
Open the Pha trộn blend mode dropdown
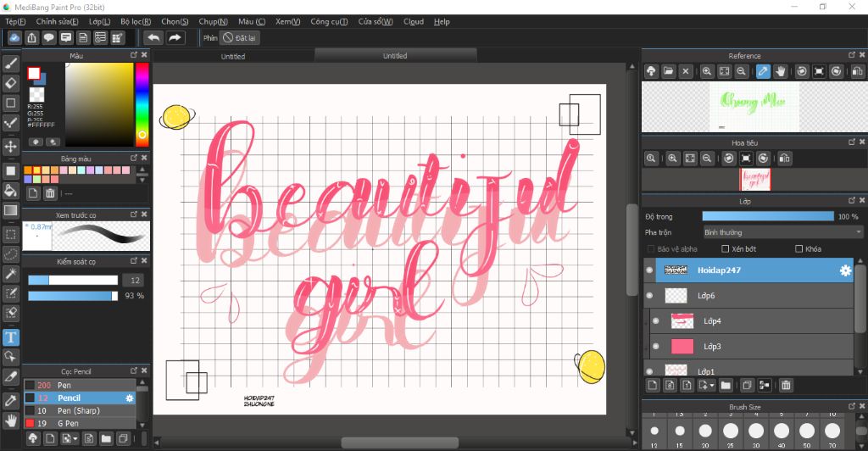tap(782, 232)
